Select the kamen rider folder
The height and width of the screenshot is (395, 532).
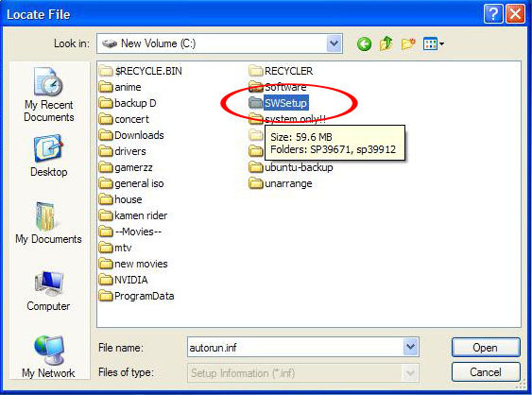[x=133, y=215]
